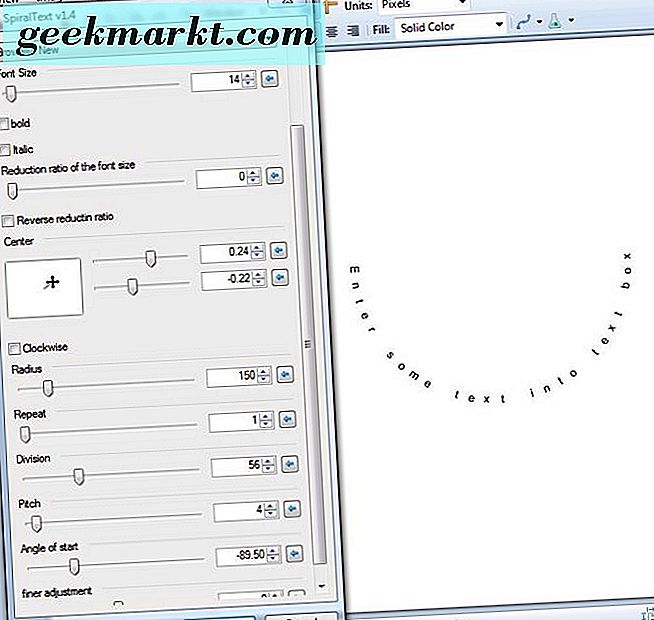Check the Clockwise option
The image size is (654, 620).
[x=14, y=348]
